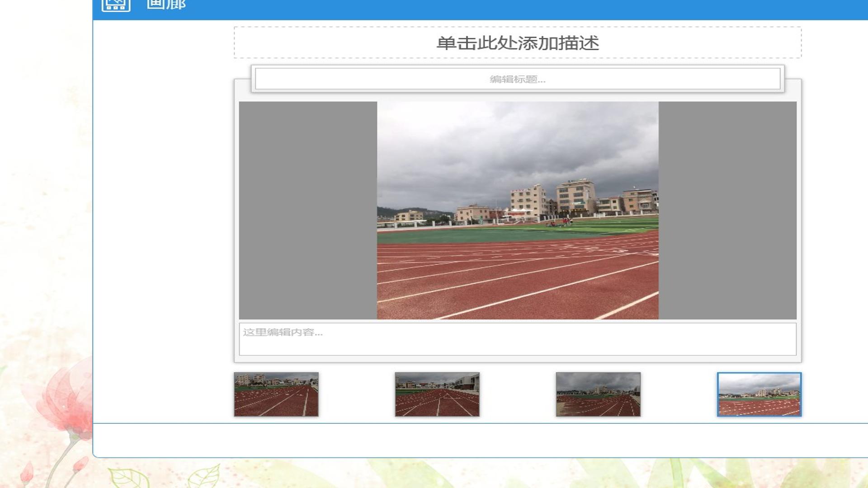This screenshot has width=868, height=488.
Task: Click the red track lanes in main photo
Action: (x=518, y=280)
